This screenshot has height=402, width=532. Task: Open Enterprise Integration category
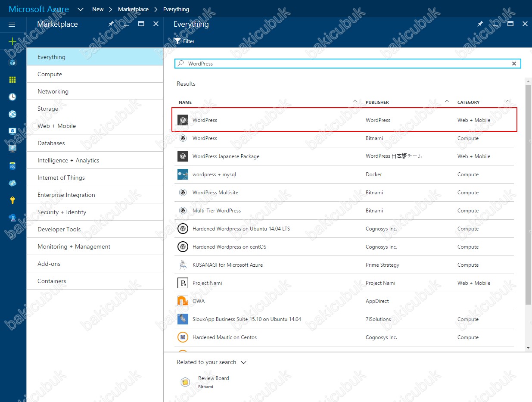95,195
